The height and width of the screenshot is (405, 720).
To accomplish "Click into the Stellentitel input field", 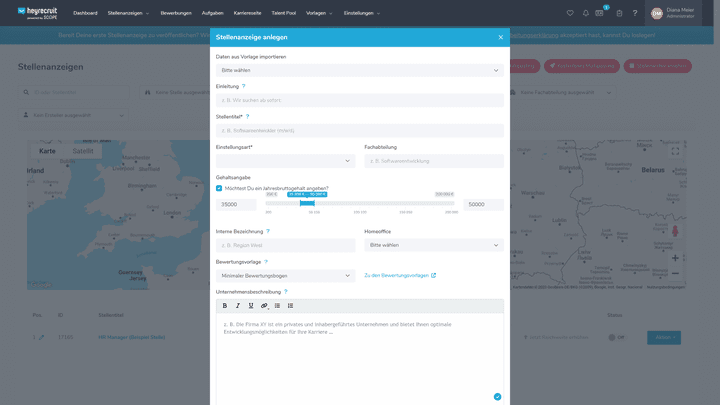I will coord(359,130).
